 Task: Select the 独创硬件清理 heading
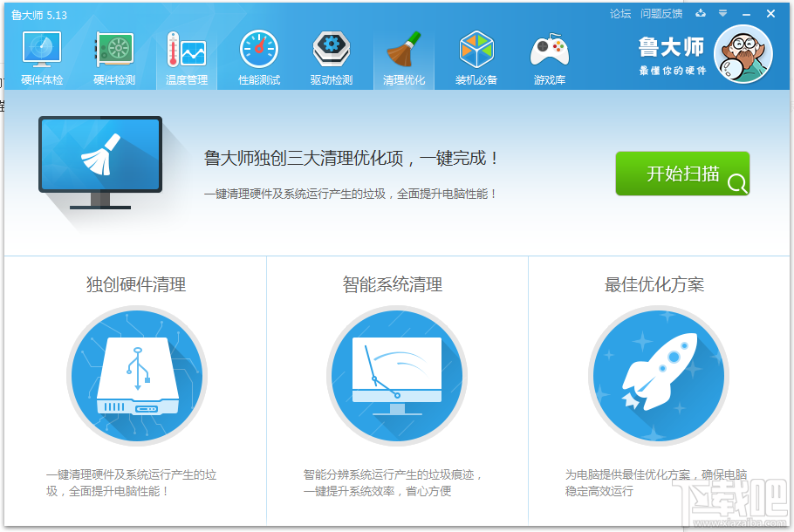[x=136, y=284]
